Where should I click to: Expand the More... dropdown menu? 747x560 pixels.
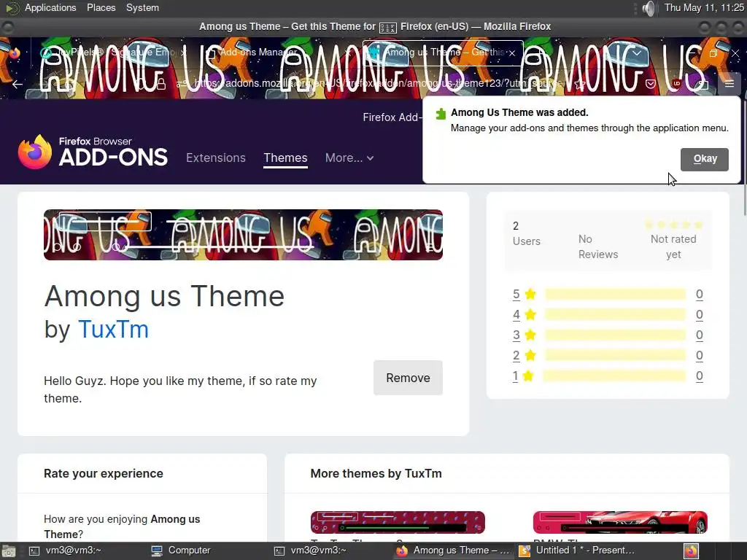(349, 157)
